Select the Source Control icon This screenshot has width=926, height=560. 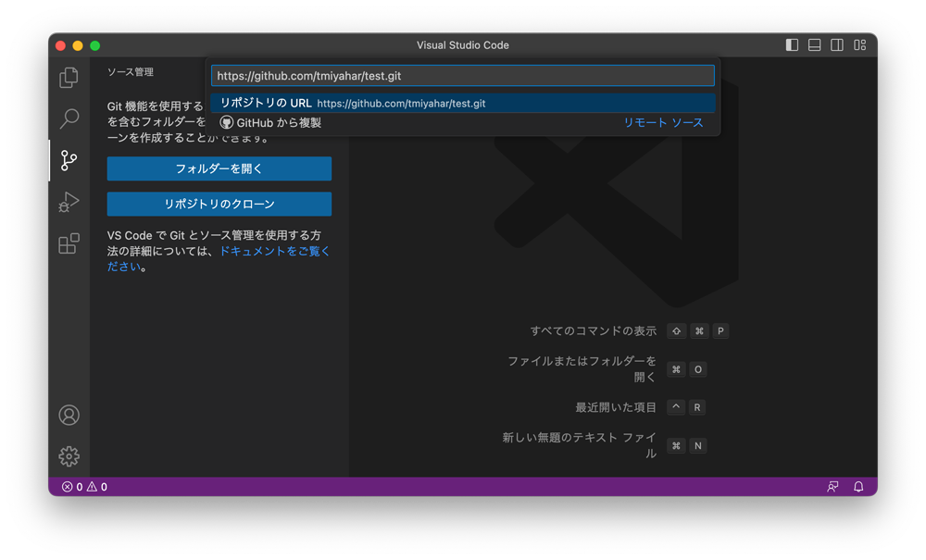(x=69, y=160)
